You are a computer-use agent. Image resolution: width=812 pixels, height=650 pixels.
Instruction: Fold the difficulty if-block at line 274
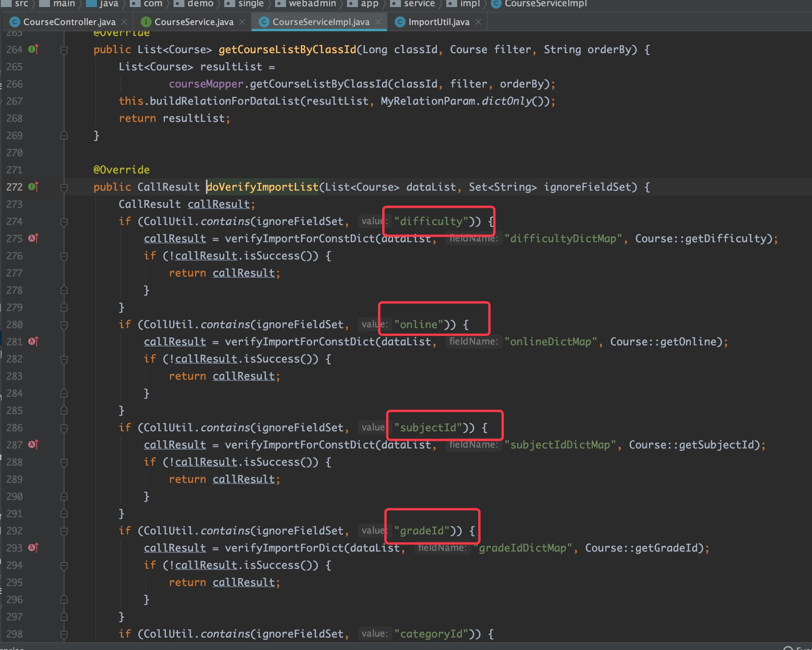[x=64, y=222]
